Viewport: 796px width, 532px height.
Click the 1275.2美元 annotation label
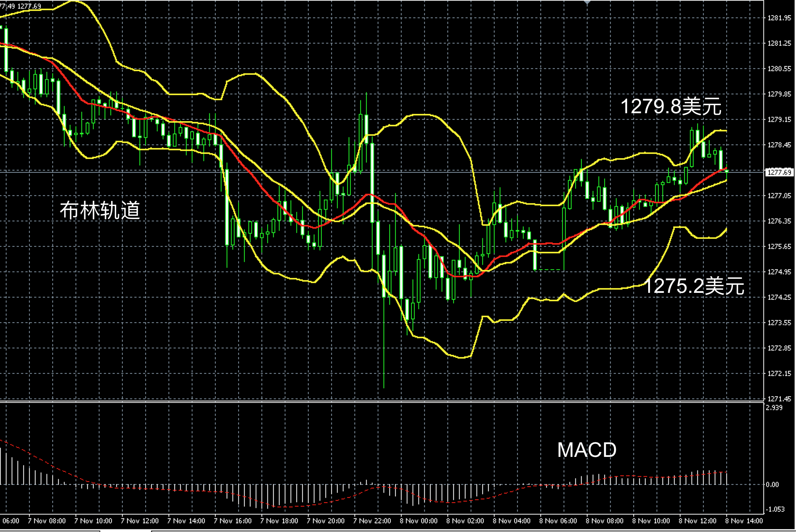click(694, 286)
